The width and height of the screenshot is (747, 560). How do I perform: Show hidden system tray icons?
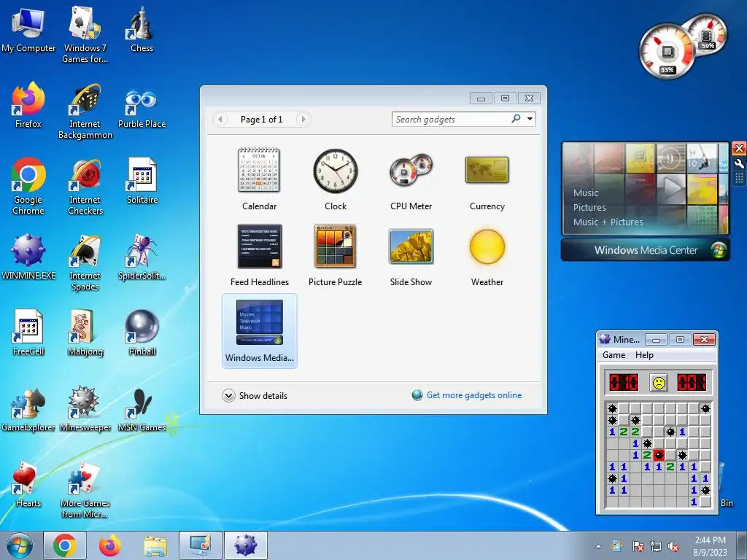pyautogui.click(x=598, y=547)
